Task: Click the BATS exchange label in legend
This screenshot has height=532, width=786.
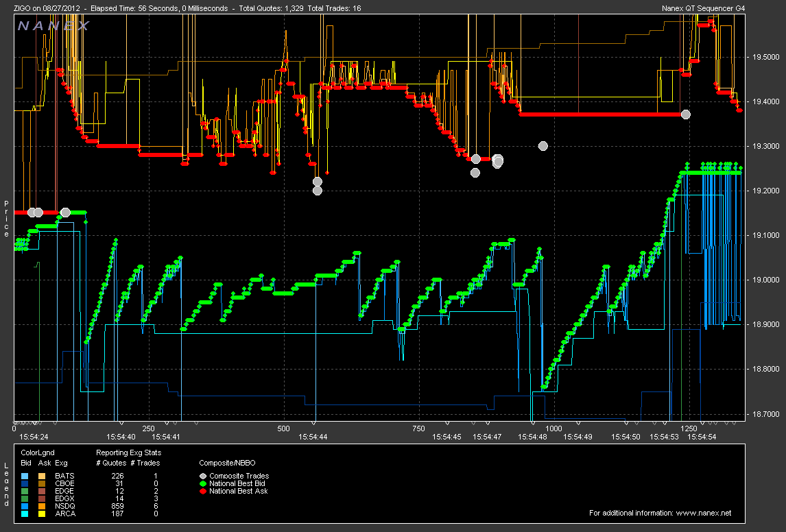Action: pyautogui.click(x=64, y=476)
